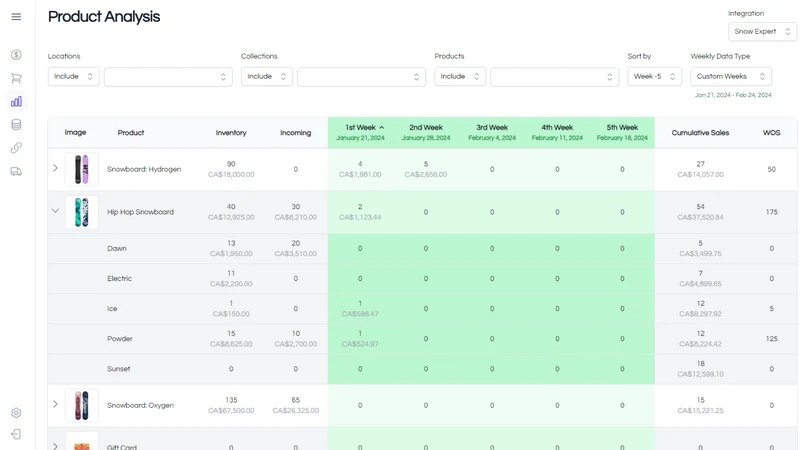Sort by the 2nd Week column header
This screenshot has height=450, width=800.
tap(426, 132)
